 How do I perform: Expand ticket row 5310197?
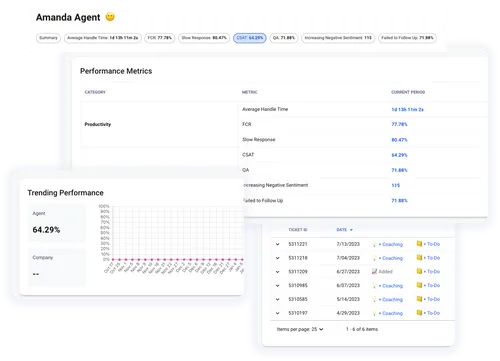pos(277,313)
